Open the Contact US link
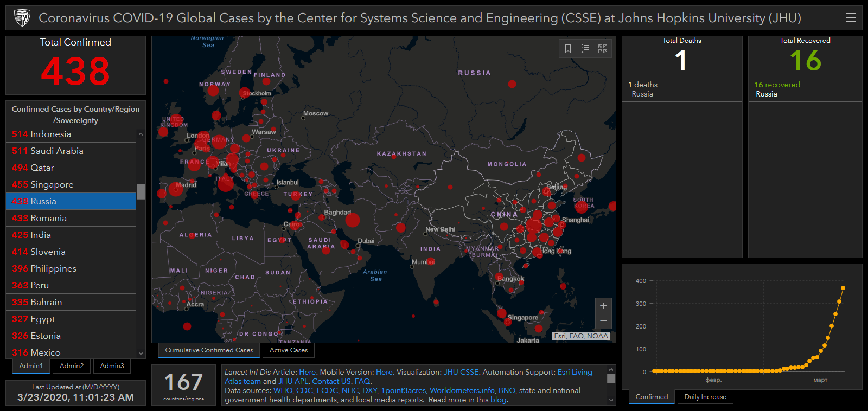The height and width of the screenshot is (411, 868). 331,381
